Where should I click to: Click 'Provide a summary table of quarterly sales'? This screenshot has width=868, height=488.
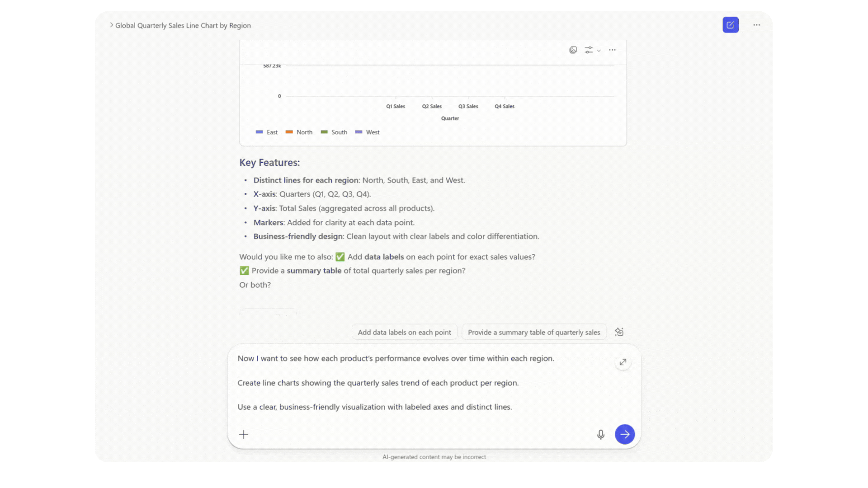coord(533,332)
